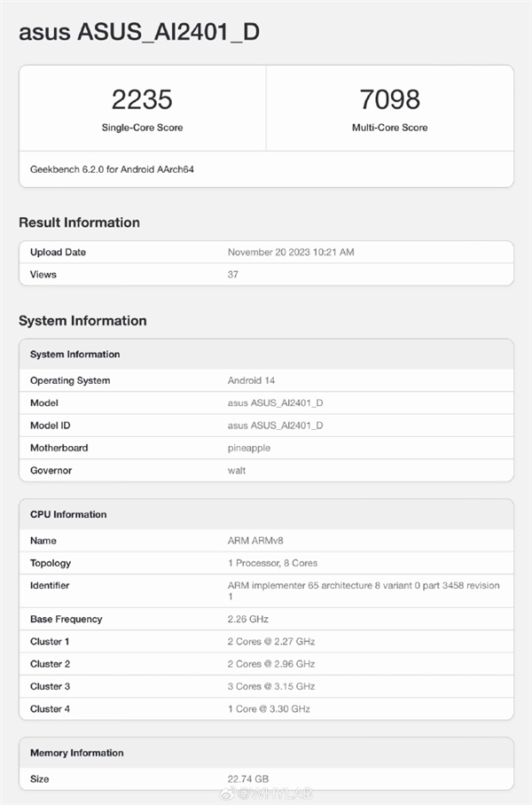
Task: Click the Topology value 1 Processor, 8 Cores
Action: click(272, 563)
